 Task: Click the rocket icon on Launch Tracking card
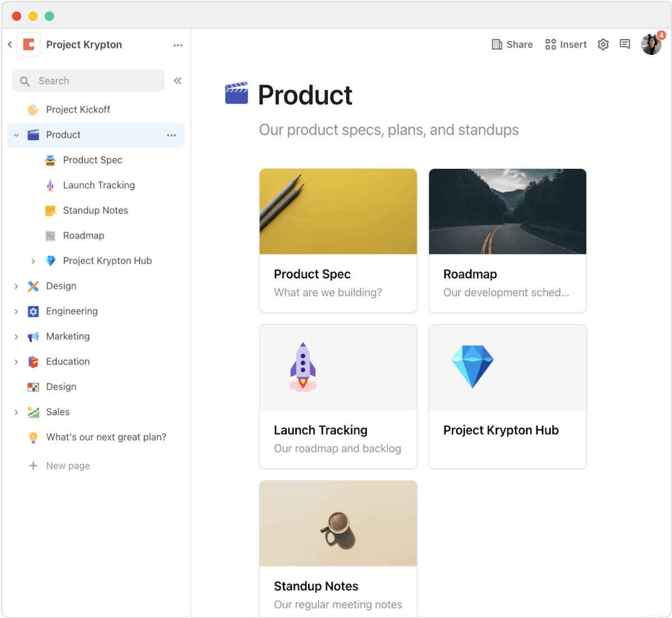[x=303, y=367]
